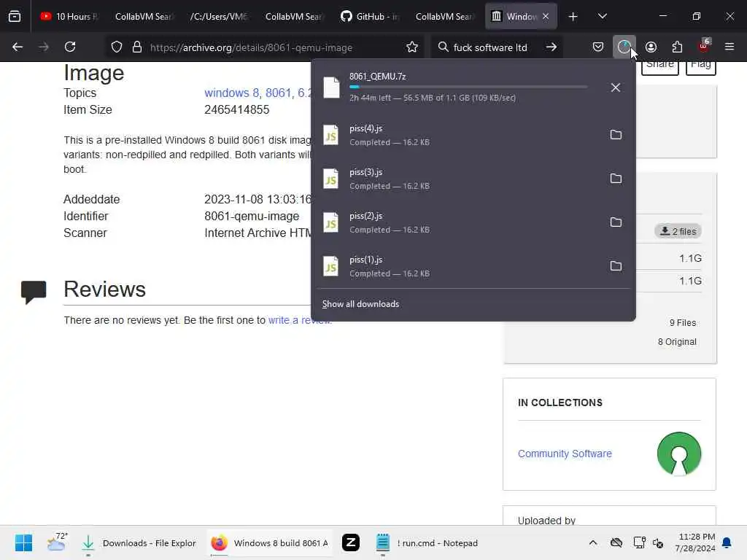Screen dimensions: 747x560
Task: Open the clock showing 11:28 PM
Action: (x=695, y=542)
